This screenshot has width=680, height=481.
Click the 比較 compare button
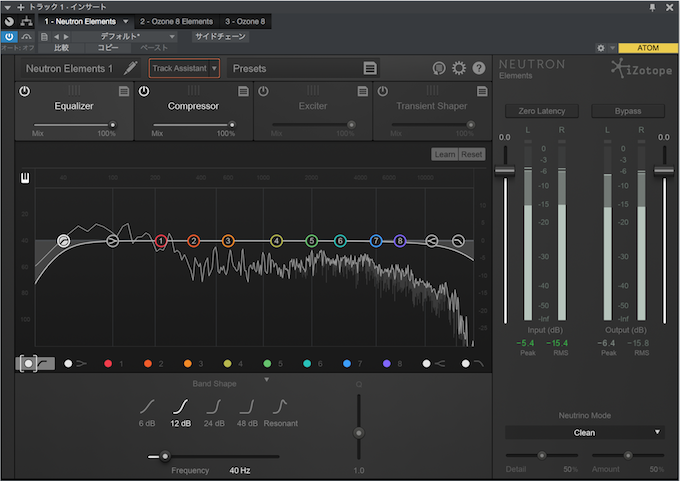click(61, 48)
